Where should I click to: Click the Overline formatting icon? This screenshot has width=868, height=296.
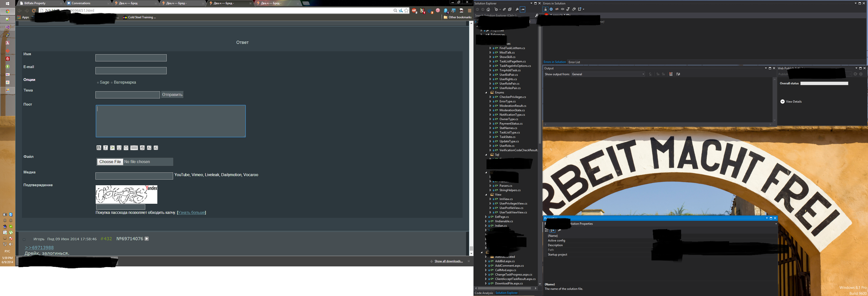pos(126,148)
